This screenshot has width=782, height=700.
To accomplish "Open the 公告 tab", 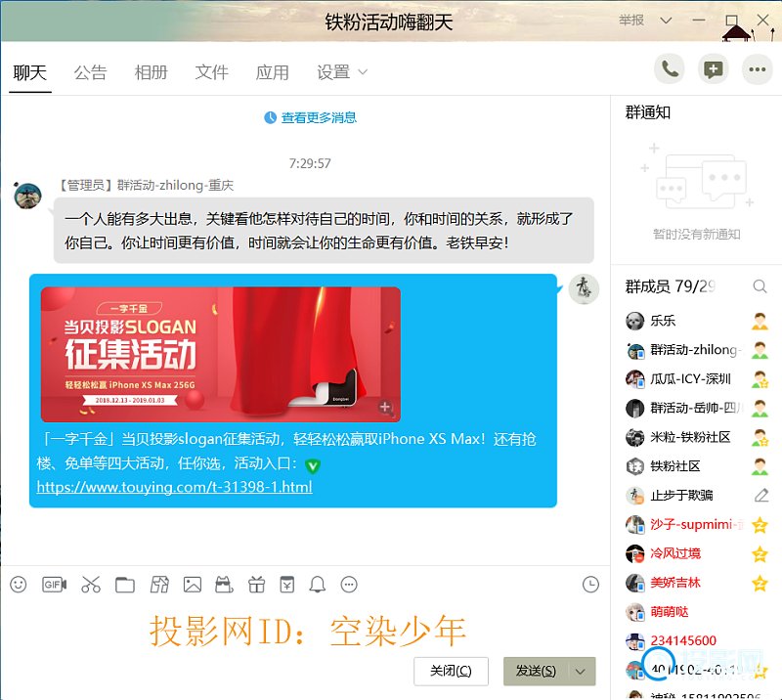I will pos(90,72).
